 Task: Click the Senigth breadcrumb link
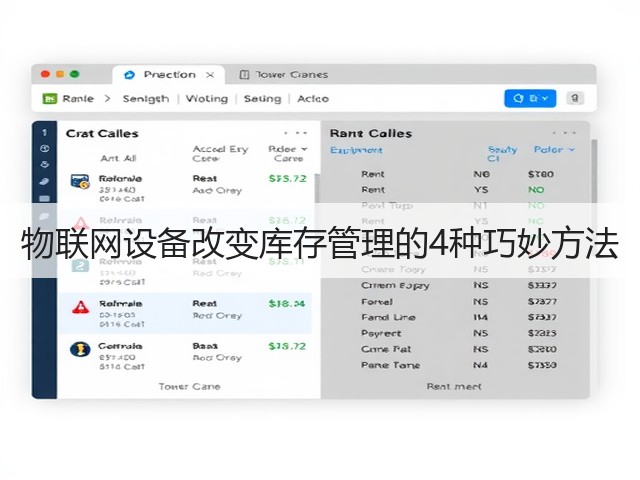click(x=146, y=99)
